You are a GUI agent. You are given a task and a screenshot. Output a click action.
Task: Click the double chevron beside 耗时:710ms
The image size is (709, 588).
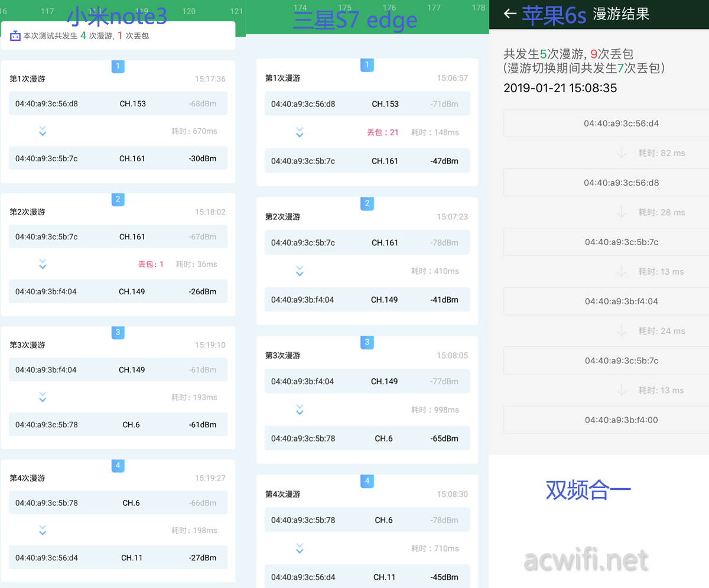click(x=300, y=548)
